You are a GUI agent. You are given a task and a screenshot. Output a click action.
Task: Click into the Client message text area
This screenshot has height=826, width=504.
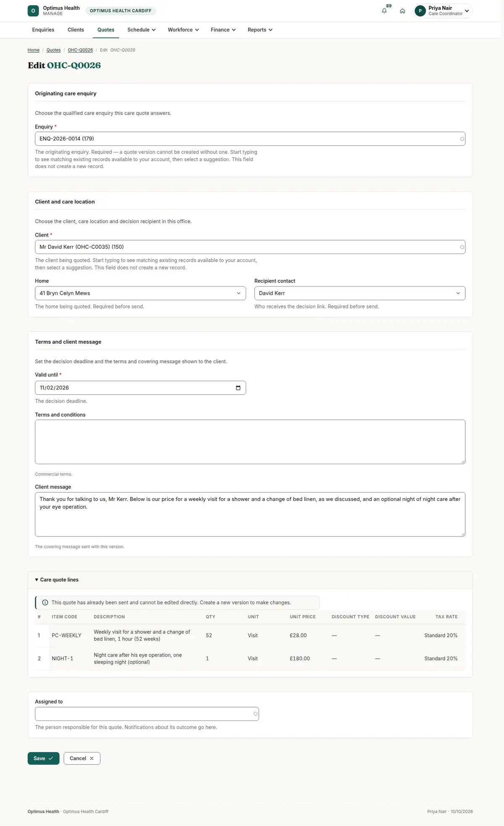(x=250, y=515)
